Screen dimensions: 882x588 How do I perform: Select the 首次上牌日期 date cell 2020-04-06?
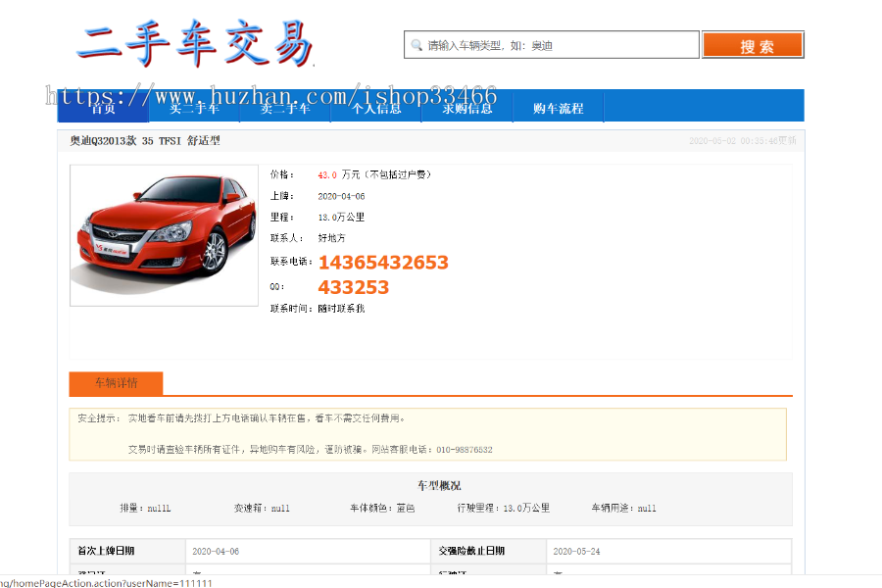coord(220,551)
